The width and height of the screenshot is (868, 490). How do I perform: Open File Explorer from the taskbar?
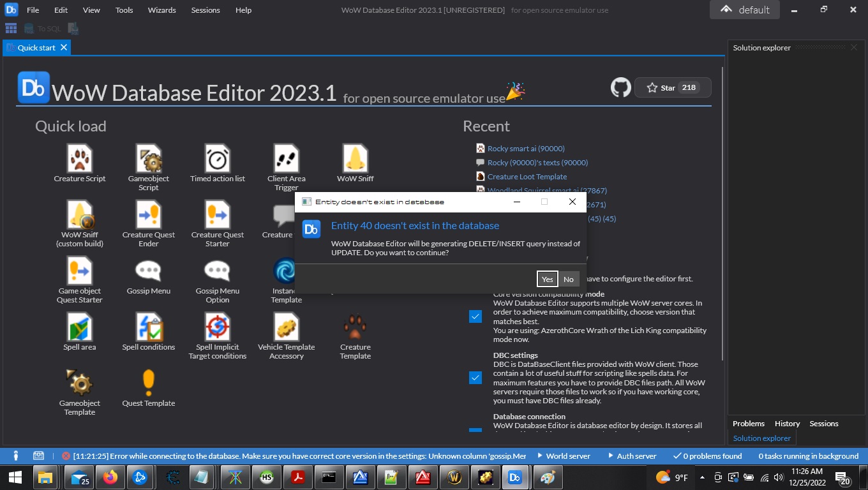coord(45,477)
